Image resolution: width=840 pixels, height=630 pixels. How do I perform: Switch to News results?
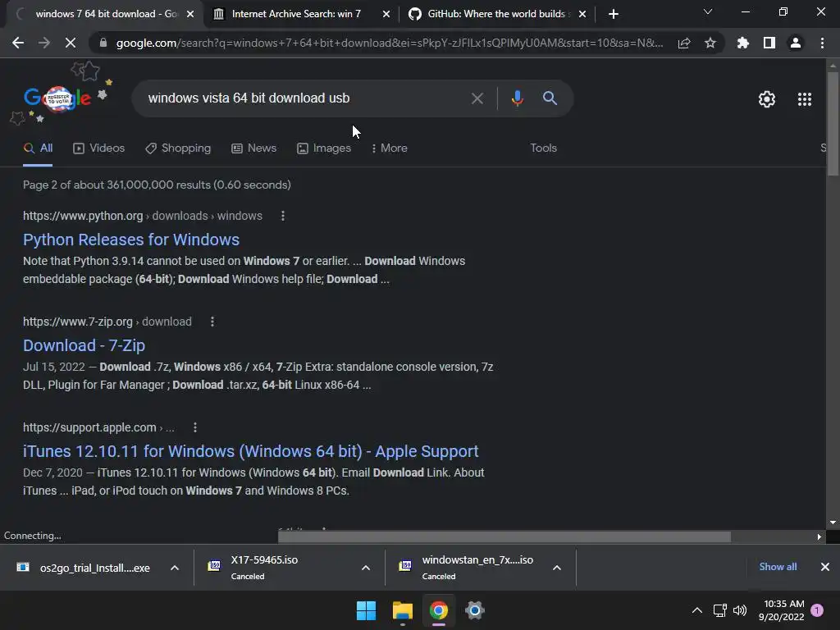coord(254,148)
